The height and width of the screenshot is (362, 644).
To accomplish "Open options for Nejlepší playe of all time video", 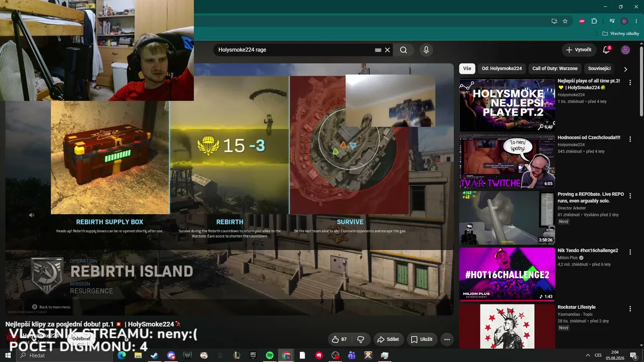I will [x=630, y=82].
